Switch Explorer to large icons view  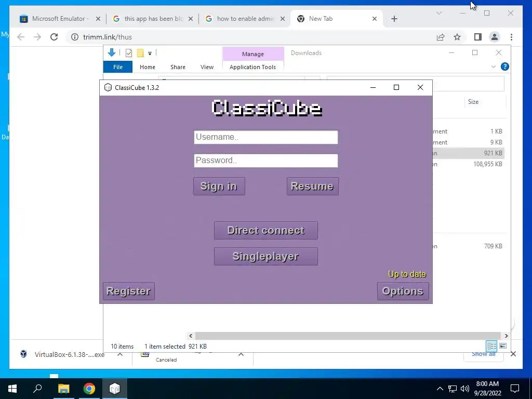(x=503, y=345)
